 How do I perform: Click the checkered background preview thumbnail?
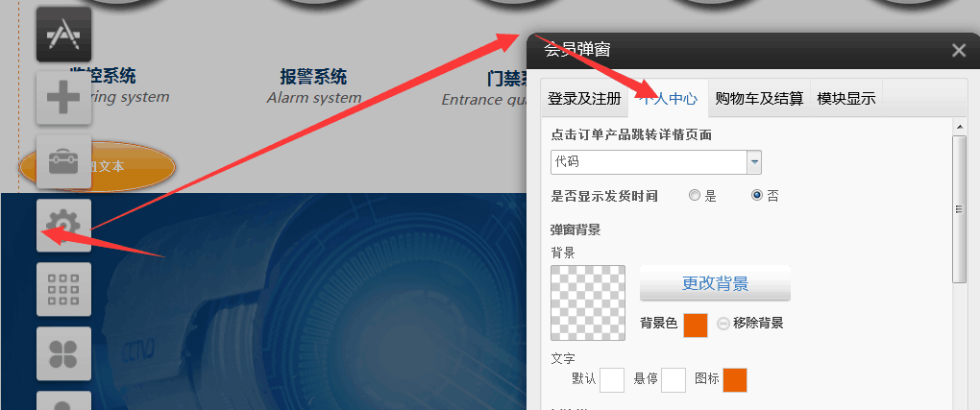tap(588, 303)
